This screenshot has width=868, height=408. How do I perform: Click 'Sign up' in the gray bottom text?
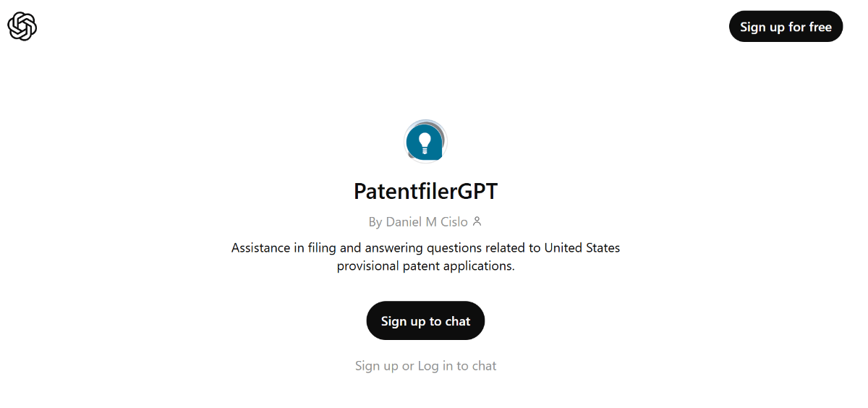(376, 366)
